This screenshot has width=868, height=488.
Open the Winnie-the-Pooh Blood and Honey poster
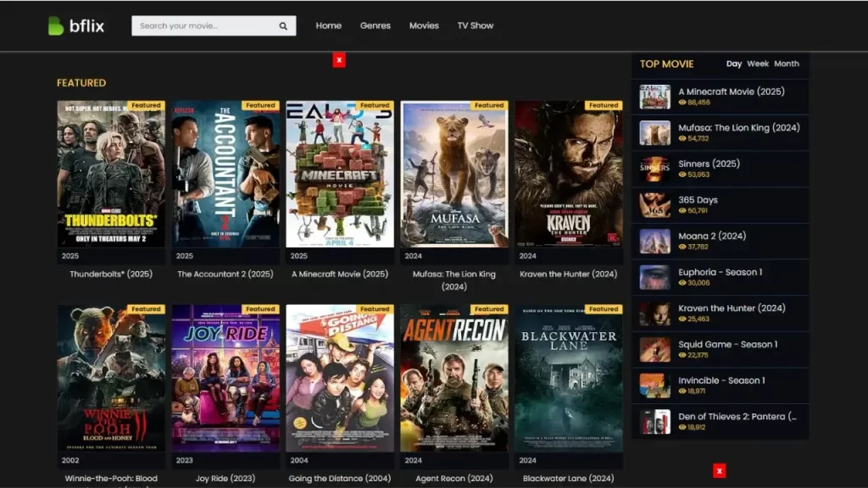pos(111,378)
